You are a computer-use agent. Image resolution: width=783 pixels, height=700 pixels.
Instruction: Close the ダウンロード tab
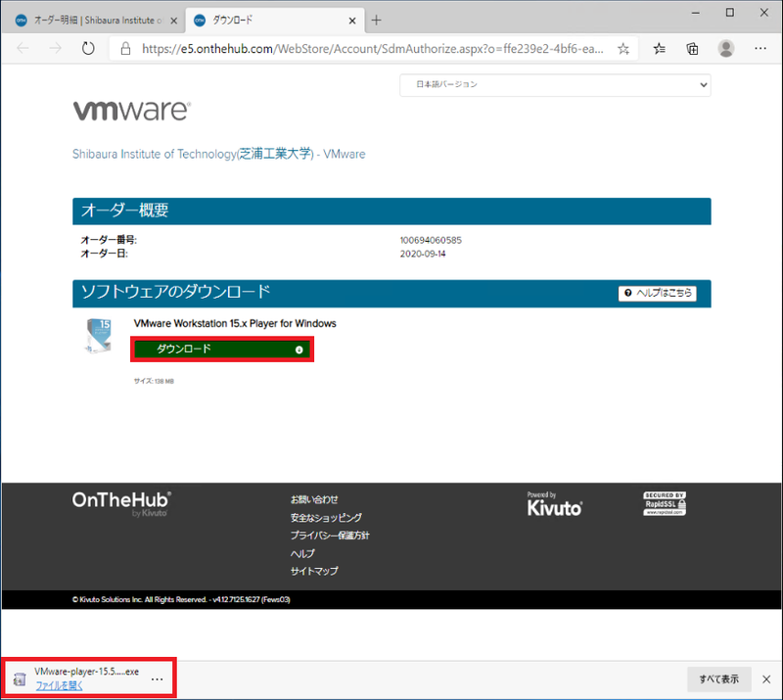352,21
